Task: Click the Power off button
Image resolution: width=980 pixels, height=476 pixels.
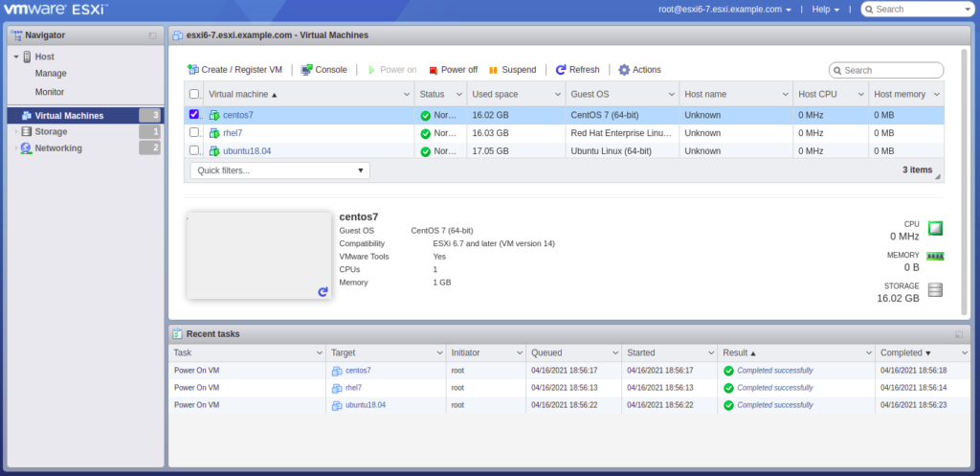Action: click(x=453, y=69)
